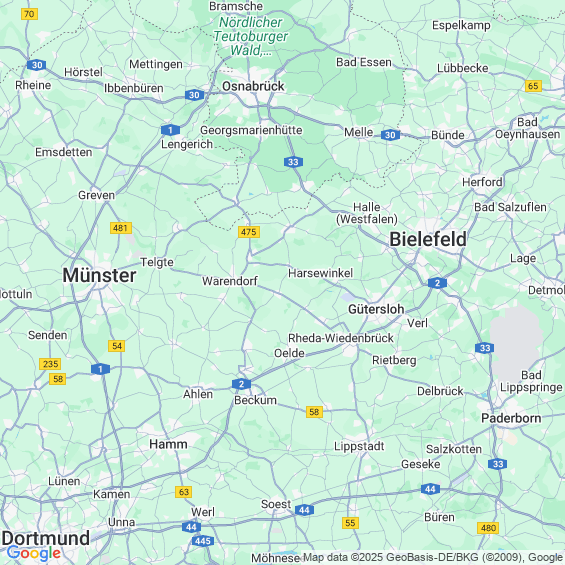The height and width of the screenshot is (565, 565).
Task: Open the Google logo link
Action: (34, 553)
